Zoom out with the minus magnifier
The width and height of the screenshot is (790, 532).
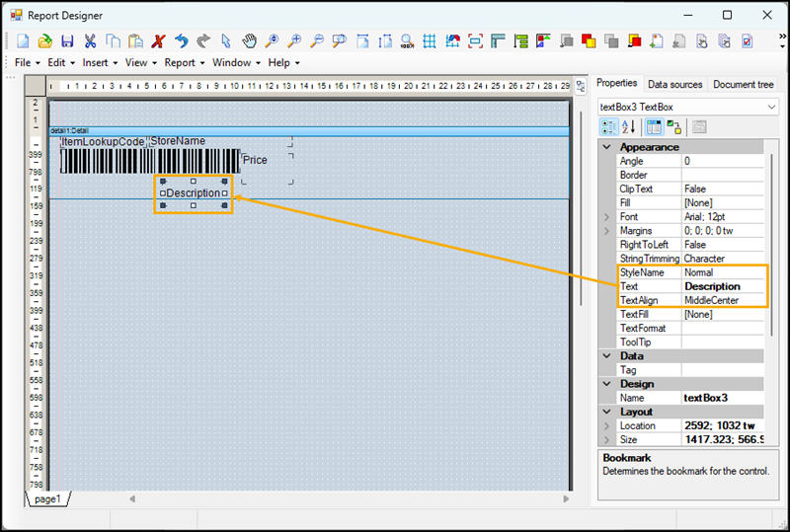click(317, 40)
